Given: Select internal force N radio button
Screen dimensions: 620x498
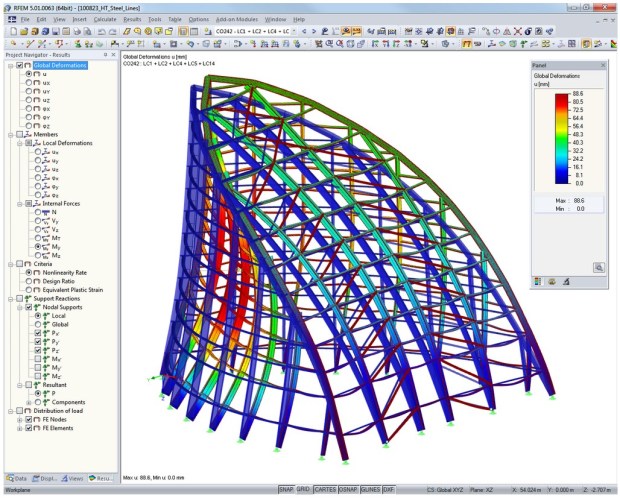Looking at the screenshot, I should (37, 212).
